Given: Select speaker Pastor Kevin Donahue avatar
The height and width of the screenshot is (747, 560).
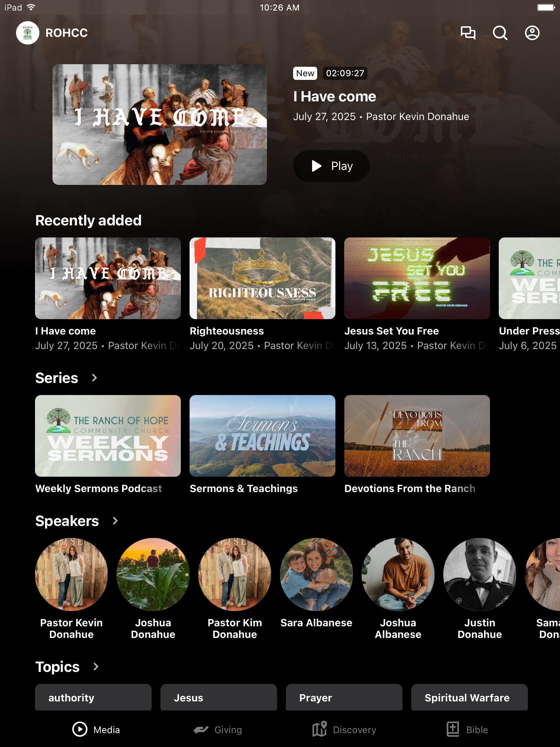Looking at the screenshot, I should (71, 574).
